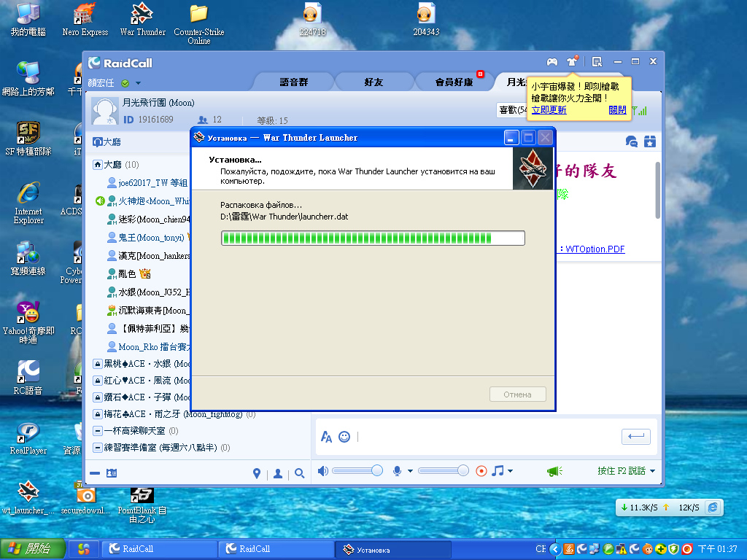Click the green megaphone broadcast icon

pos(554,472)
